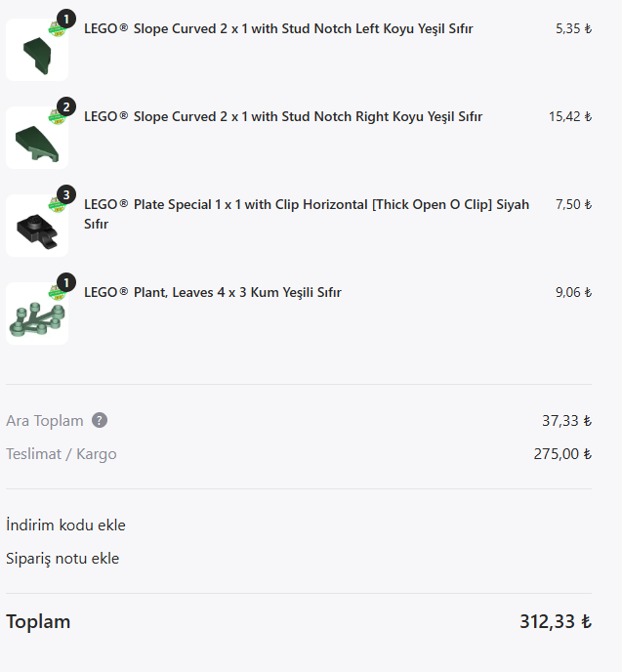Viewport: 622px width, 672px height.
Task: Click the Toplam 312,33 ₺ amount
Action: coord(556,621)
